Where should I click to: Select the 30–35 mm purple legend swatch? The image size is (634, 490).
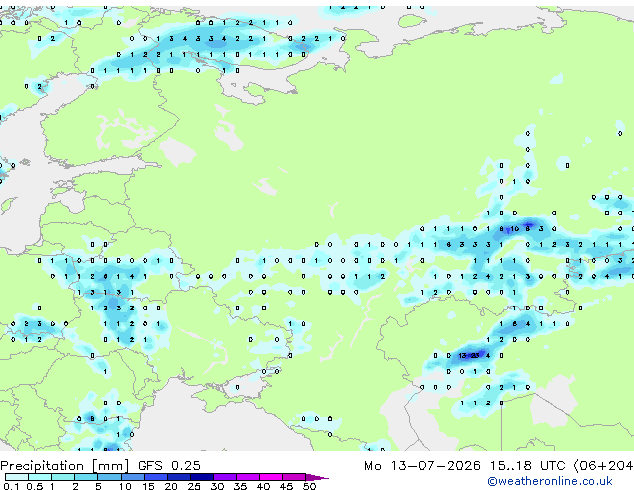(x=225, y=477)
